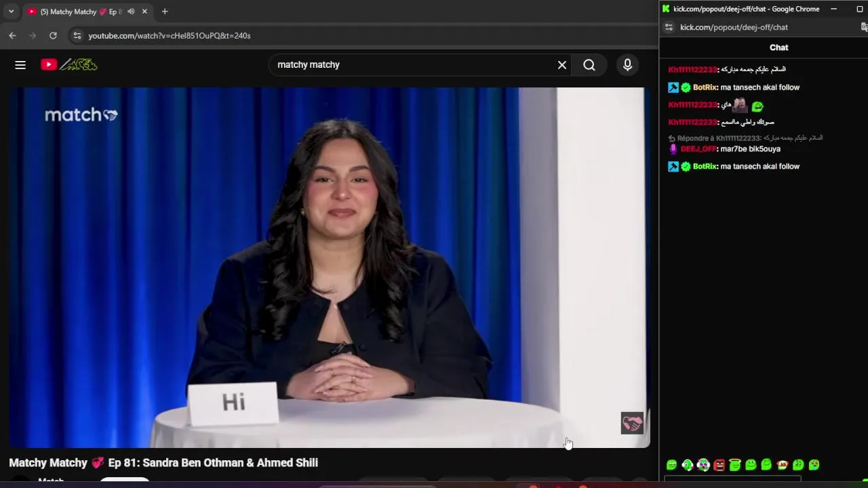Open Kh1111122233's profile from the 'هاي' message
The width and height of the screenshot is (868, 488).
tap(692, 105)
